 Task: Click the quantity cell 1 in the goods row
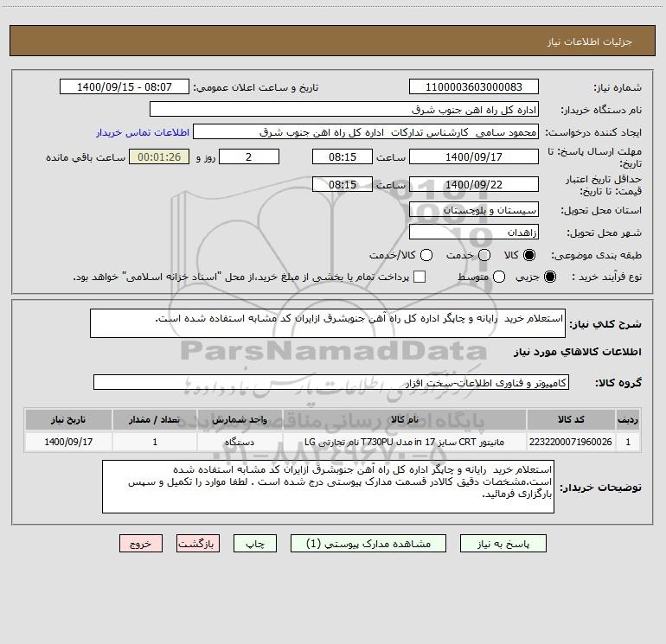(x=155, y=442)
